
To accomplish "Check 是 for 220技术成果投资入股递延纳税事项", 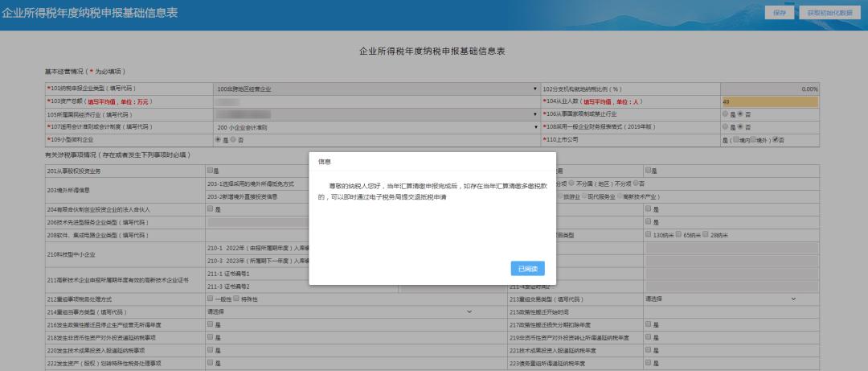I will pos(211,350).
